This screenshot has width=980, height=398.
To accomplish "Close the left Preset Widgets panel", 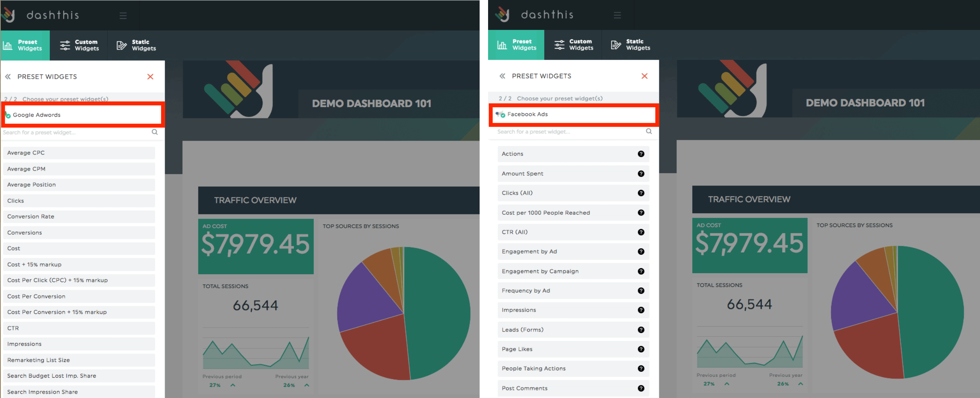I will pyautogui.click(x=150, y=77).
